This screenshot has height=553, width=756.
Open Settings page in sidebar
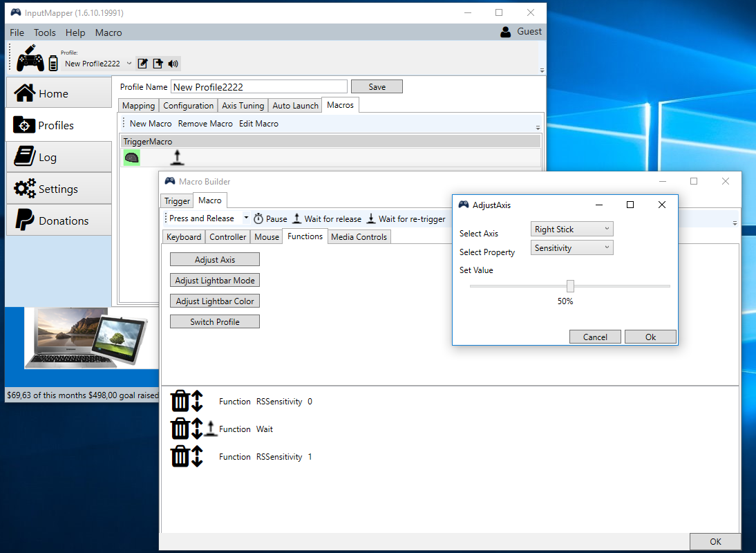(x=59, y=189)
